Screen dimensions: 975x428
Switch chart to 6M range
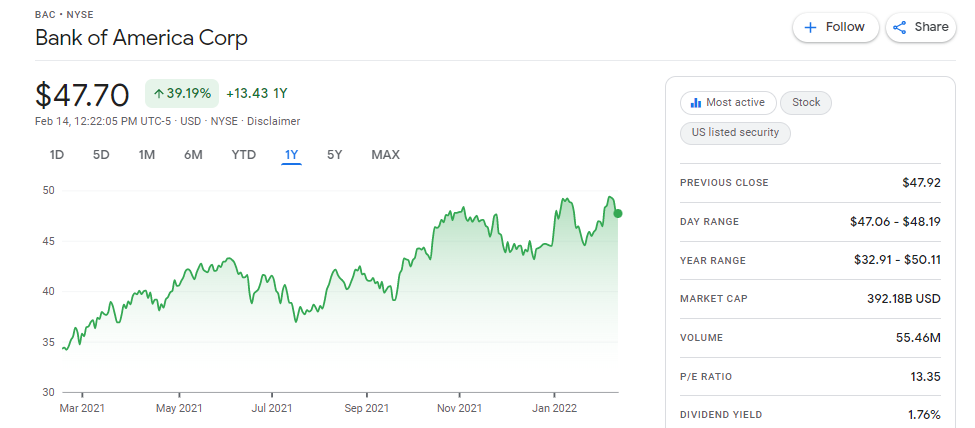click(193, 155)
